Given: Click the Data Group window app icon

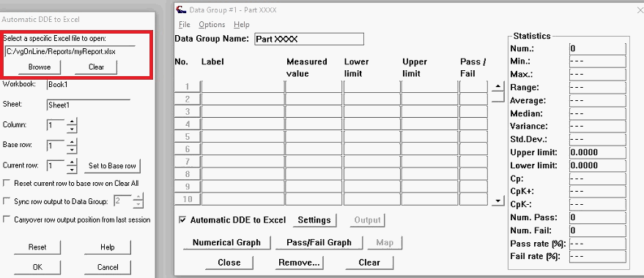Looking at the screenshot, I should tap(181, 10).
